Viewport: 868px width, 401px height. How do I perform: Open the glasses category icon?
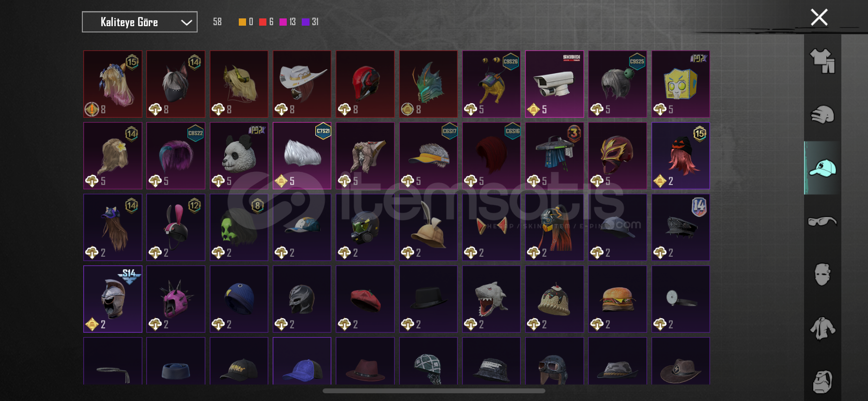click(x=822, y=221)
